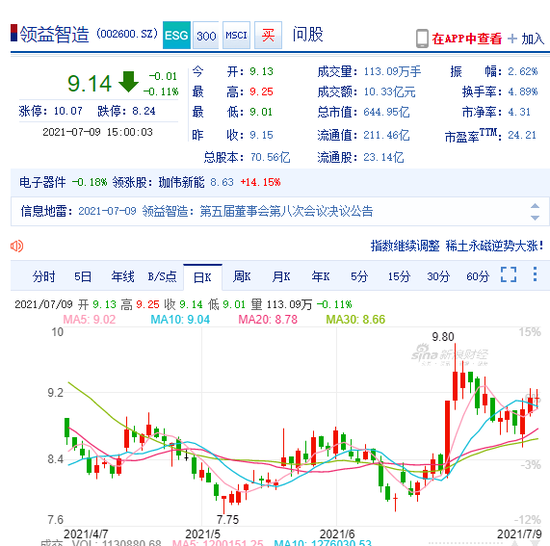Click the 总市值 value 644.95亿

click(386, 112)
